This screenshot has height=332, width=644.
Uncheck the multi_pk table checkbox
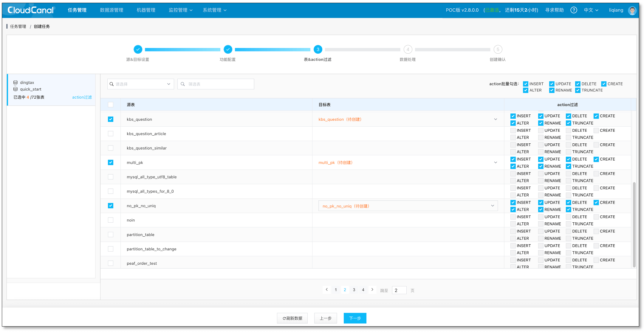click(111, 162)
